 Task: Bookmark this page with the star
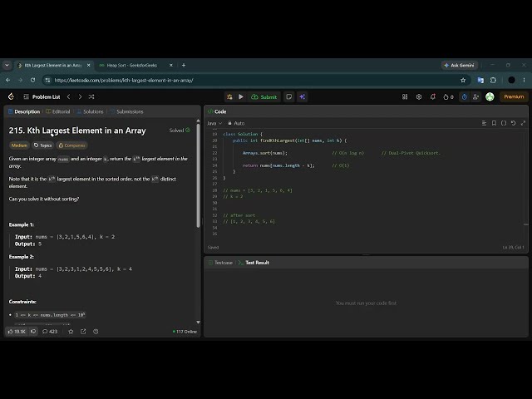point(463,81)
